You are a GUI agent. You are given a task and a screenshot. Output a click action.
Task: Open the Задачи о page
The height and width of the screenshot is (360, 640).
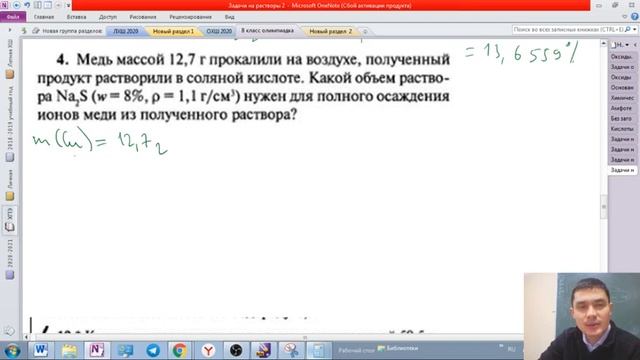[x=622, y=67]
